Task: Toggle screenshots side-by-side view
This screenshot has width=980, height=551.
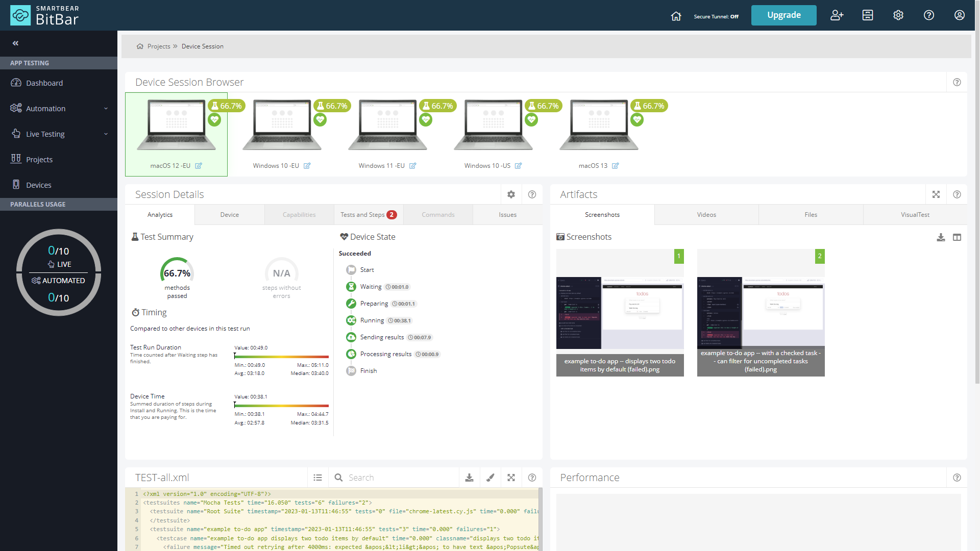Action: pos(957,237)
